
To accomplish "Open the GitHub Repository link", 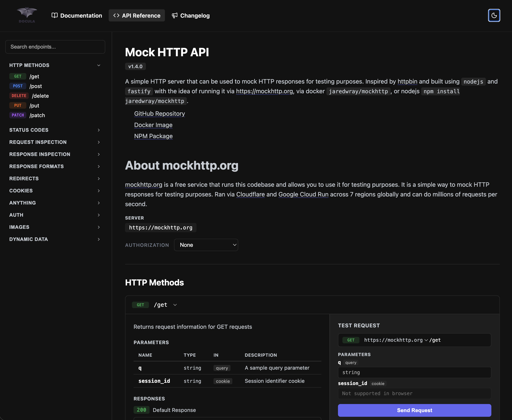I will (159, 113).
